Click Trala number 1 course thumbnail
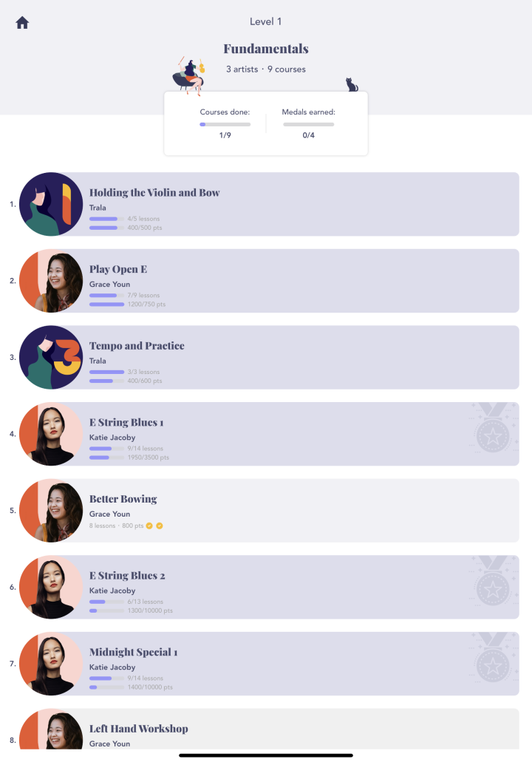532x762 pixels. (51, 204)
